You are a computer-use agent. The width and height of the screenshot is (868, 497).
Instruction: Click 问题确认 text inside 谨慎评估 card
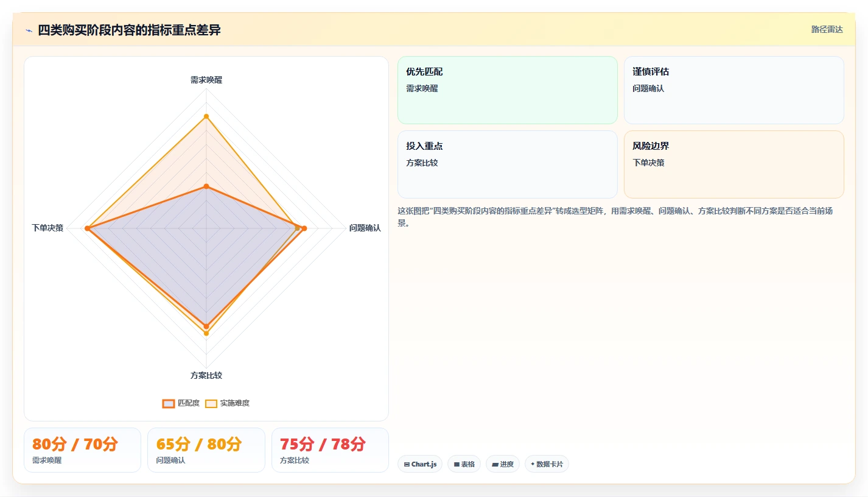click(x=648, y=88)
